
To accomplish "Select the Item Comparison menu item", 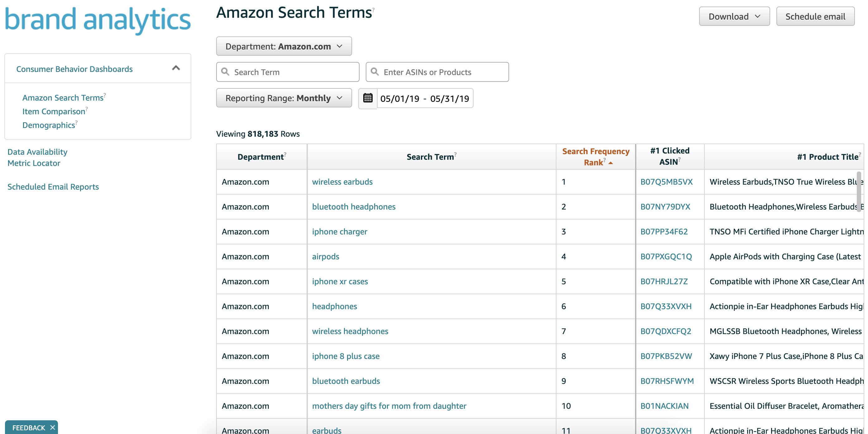I will [x=53, y=111].
